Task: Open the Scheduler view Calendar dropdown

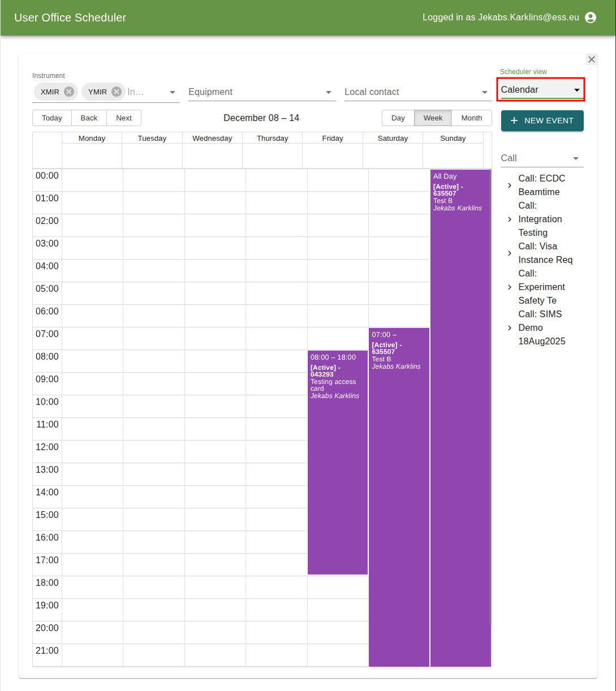Action: click(540, 89)
